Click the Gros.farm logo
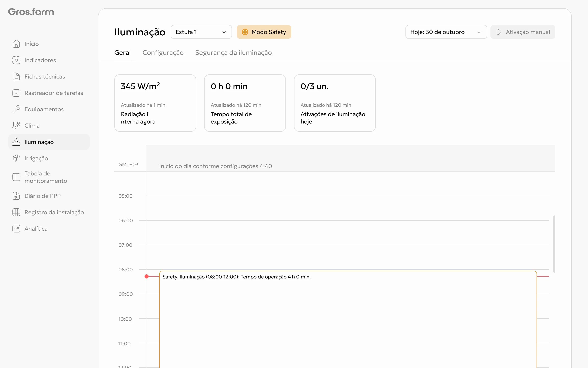Screen dimensions: 588x368 [31, 12]
